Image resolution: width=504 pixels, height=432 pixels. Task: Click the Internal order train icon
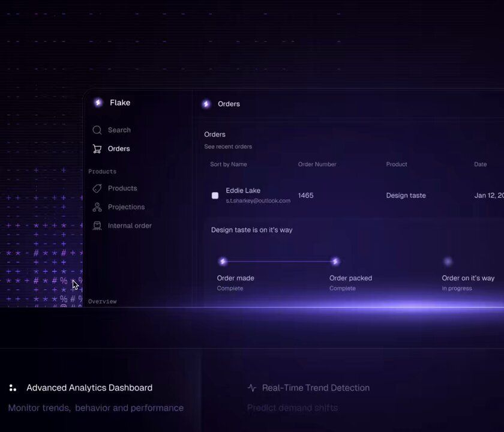click(97, 226)
